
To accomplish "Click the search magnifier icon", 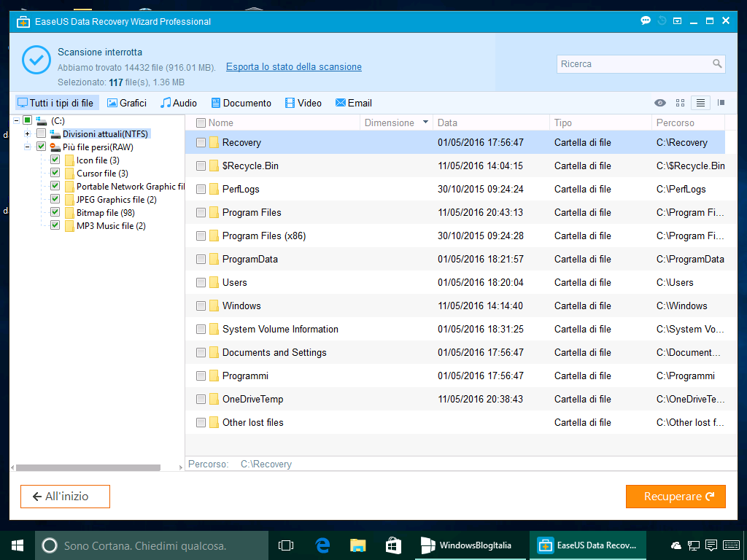I will (717, 64).
